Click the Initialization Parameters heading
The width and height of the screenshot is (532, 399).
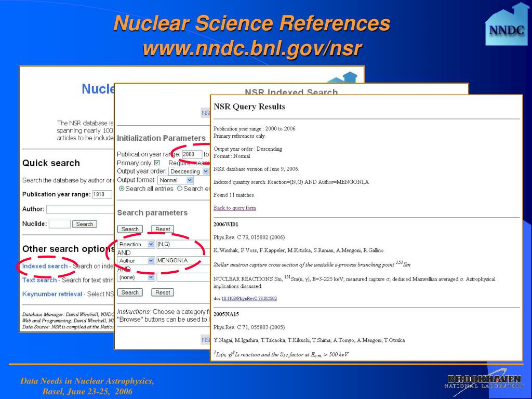pos(161,138)
